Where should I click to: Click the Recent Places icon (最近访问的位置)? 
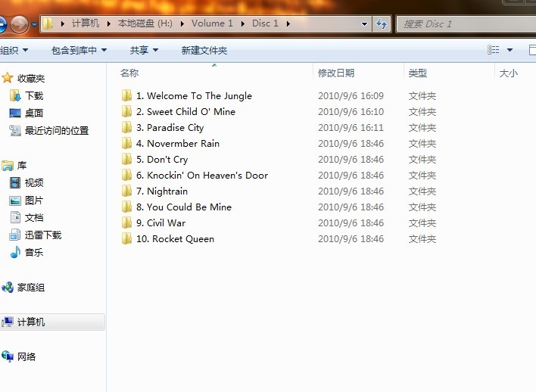15,131
